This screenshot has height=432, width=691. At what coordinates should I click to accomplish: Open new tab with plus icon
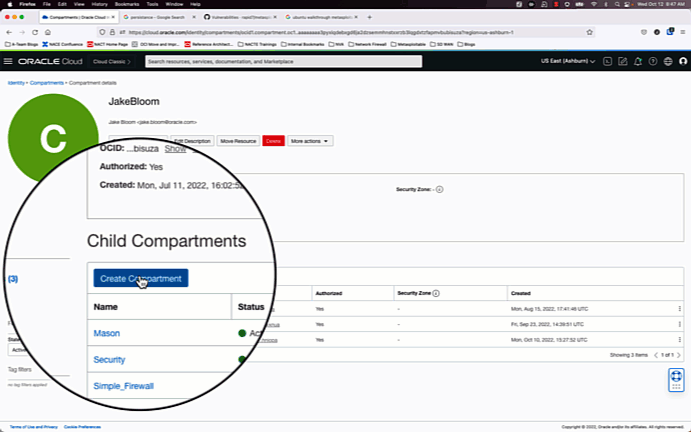coord(369,17)
